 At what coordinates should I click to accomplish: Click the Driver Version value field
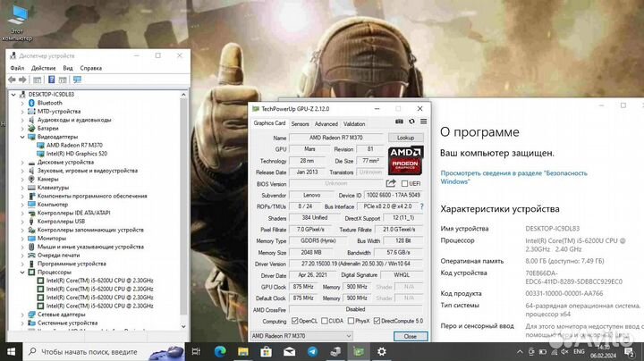356,264
